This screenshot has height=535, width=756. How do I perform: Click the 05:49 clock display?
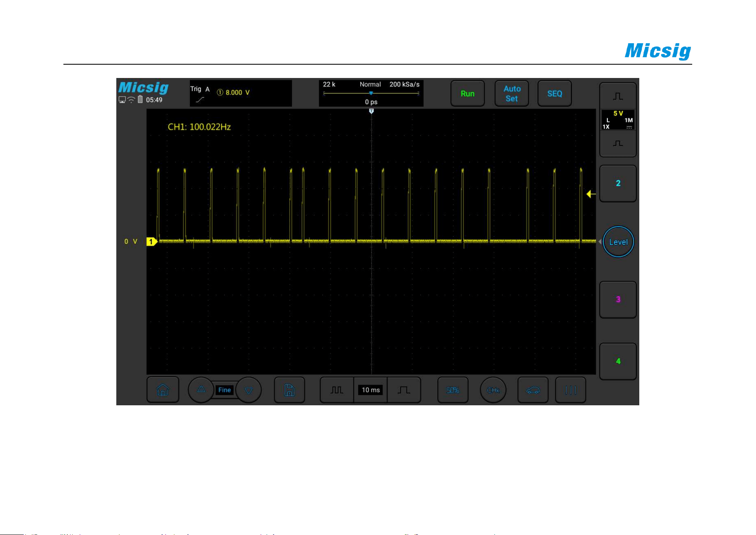pyautogui.click(x=154, y=100)
